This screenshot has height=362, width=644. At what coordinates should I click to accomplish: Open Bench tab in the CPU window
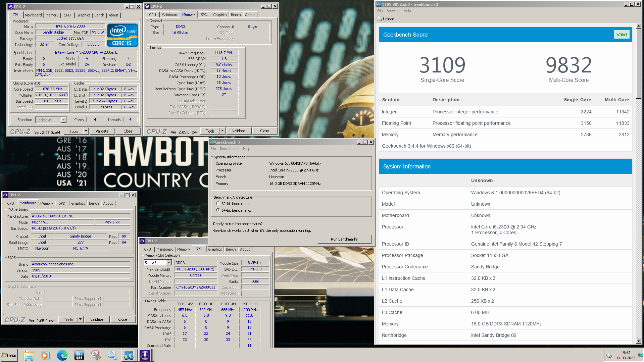pos(99,15)
